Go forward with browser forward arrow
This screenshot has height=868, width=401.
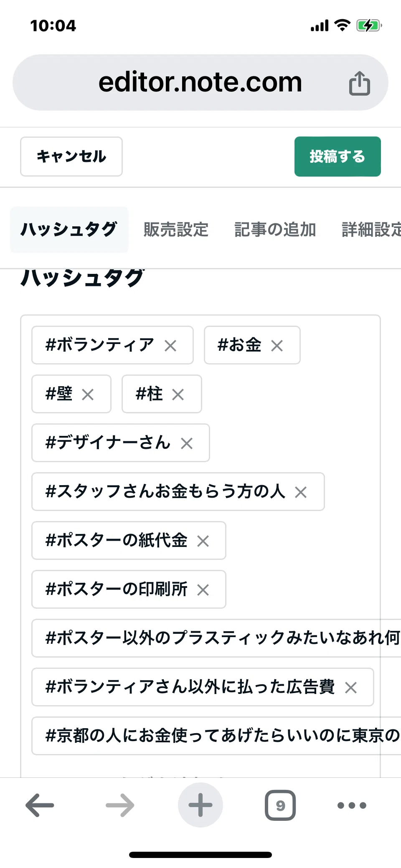pyautogui.click(x=120, y=805)
